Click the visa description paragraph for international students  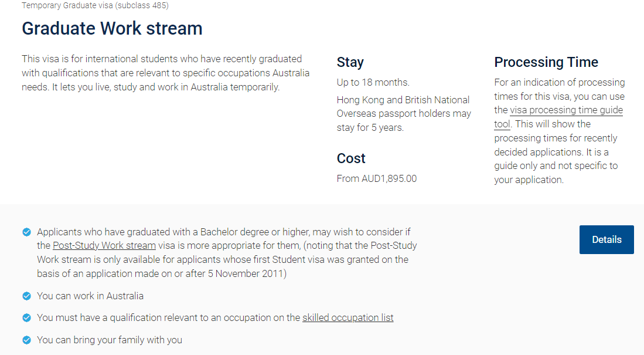(165, 73)
